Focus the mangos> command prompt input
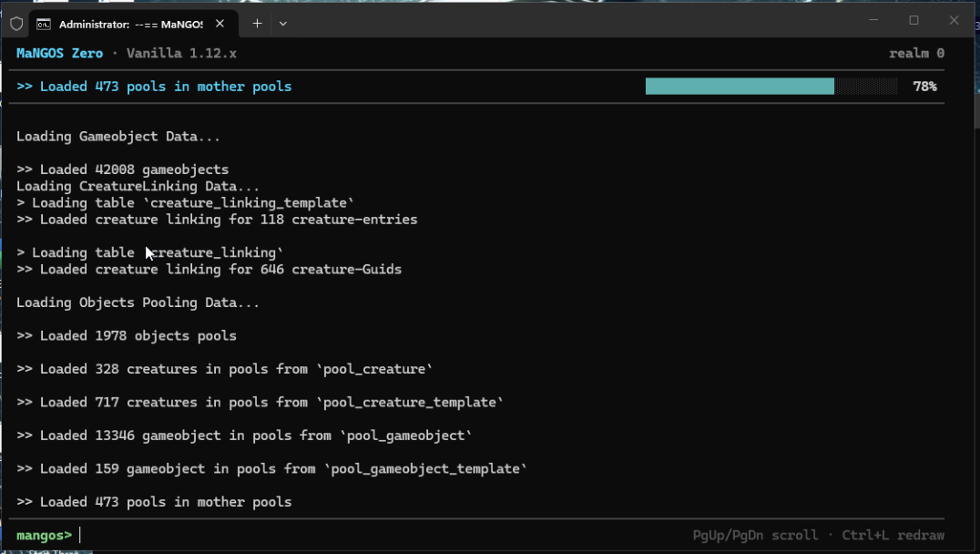The height and width of the screenshot is (554, 980). click(x=350, y=535)
